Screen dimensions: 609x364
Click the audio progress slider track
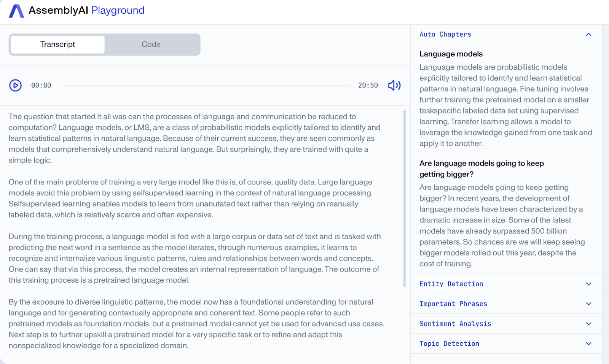(205, 86)
